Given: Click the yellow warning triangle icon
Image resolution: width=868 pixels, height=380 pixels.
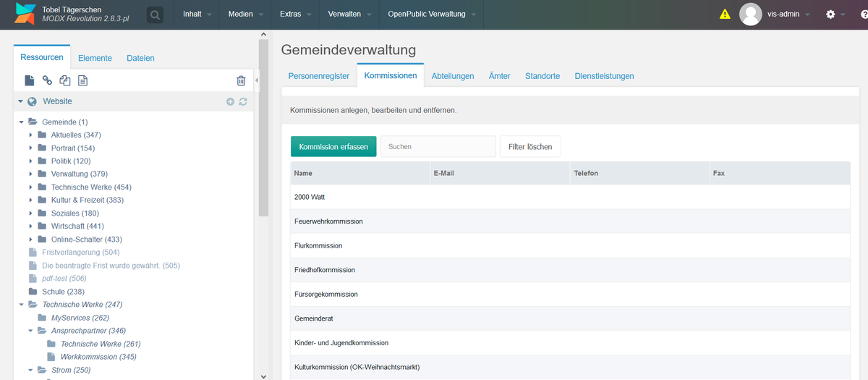Looking at the screenshot, I should click(x=725, y=14).
